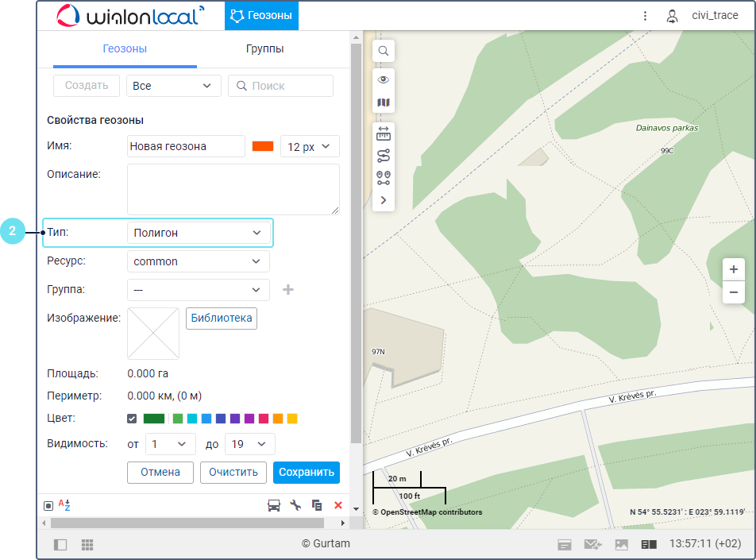Toggle the checkbox next to Цвет
Image resolution: width=756 pixels, height=560 pixels.
(132, 419)
